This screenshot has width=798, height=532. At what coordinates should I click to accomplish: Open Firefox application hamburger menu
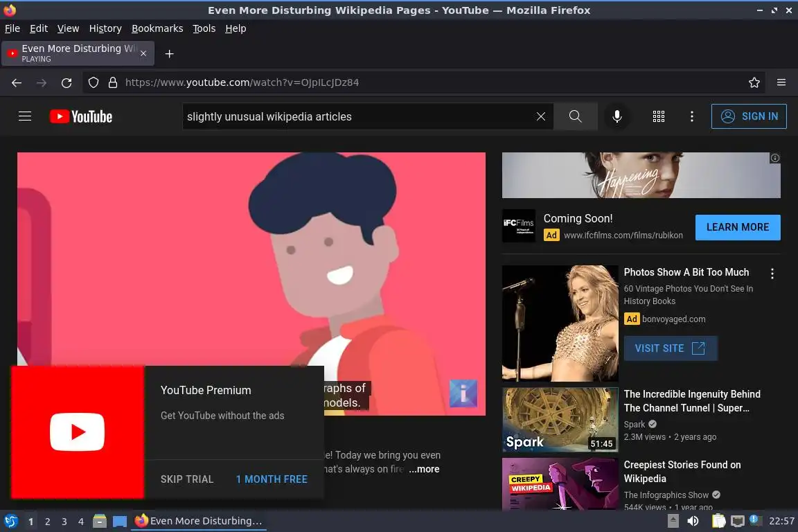(x=781, y=82)
